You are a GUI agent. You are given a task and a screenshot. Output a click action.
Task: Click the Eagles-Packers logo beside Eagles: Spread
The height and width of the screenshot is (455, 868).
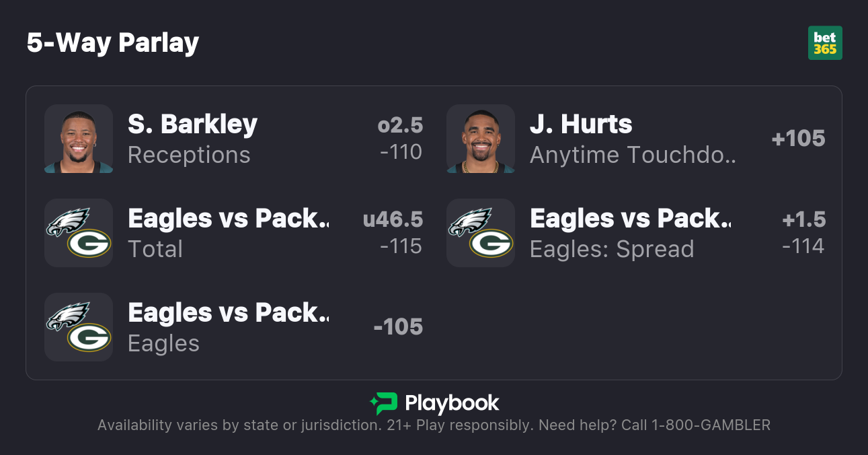481,233
